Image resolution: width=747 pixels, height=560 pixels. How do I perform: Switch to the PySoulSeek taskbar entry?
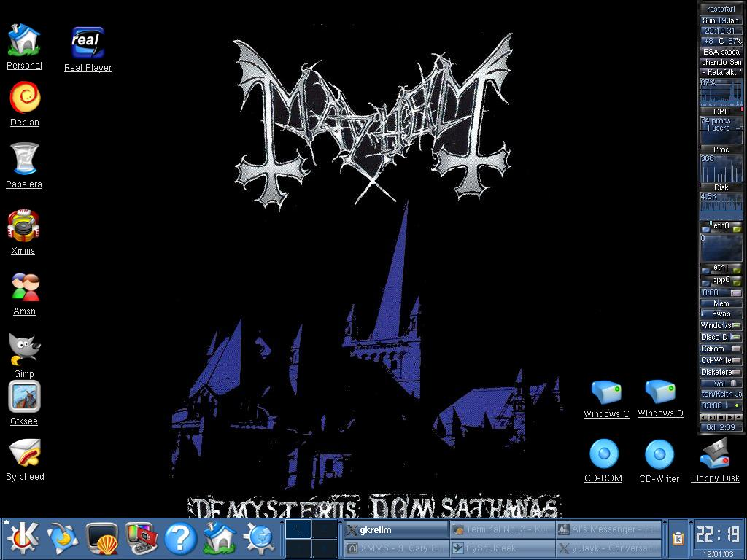(502, 548)
